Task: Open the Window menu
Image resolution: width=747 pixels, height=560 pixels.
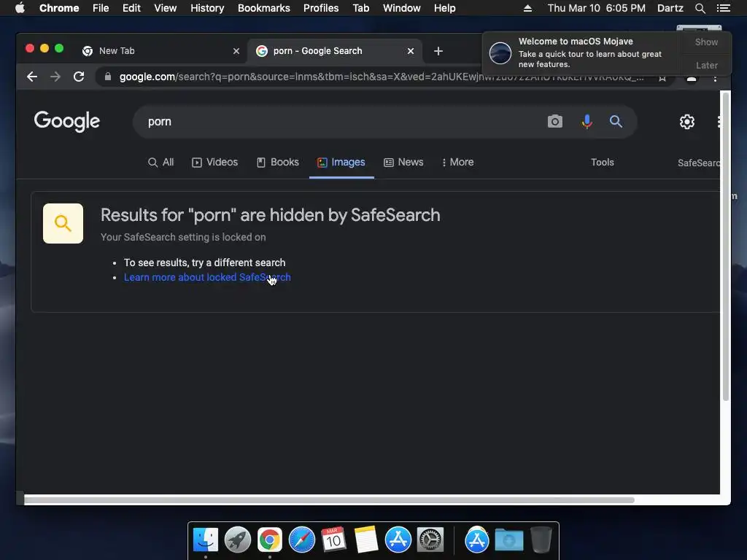Action: pyautogui.click(x=402, y=8)
